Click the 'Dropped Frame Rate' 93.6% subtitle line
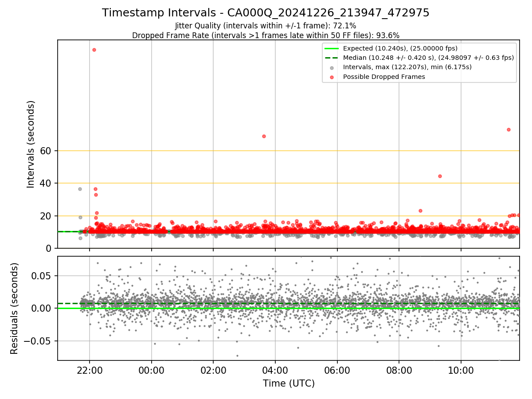 tap(266, 35)
